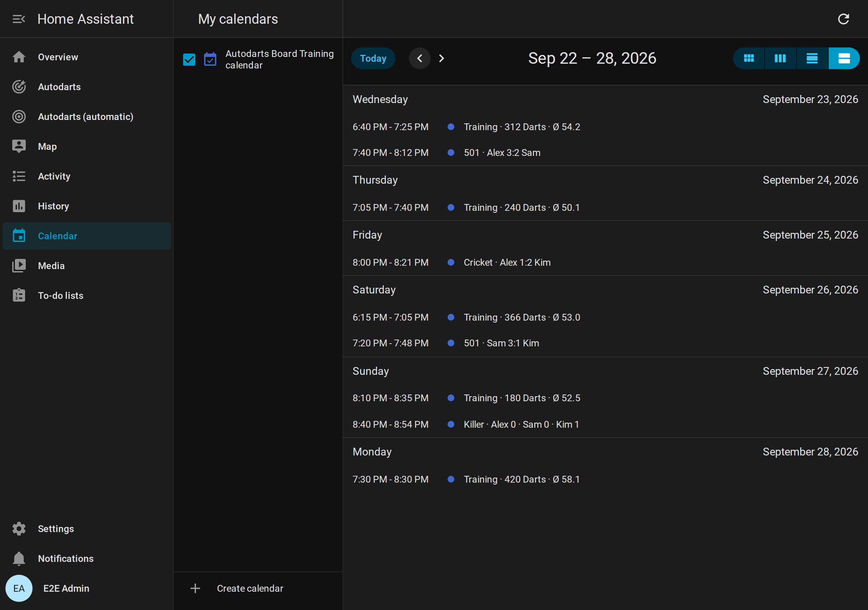Screen dimensions: 868x610
Task: Open Training 366 Darts Ø 53.0 event
Action: (x=605, y=317)
